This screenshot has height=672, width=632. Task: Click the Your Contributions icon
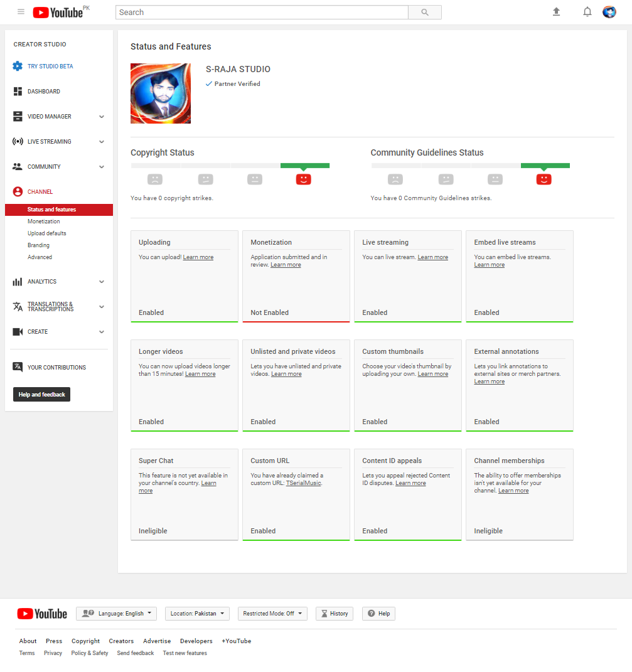tap(18, 367)
